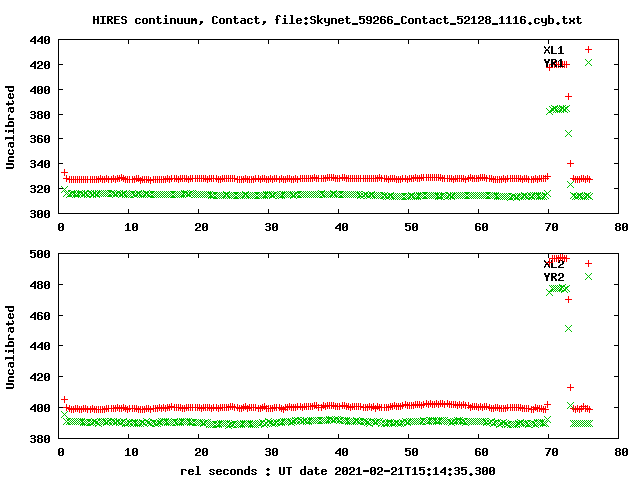Screen dimensions: 640x480
Task: Click the 420 tick label in the XL1/YR1 plot
Action: tap(40, 65)
